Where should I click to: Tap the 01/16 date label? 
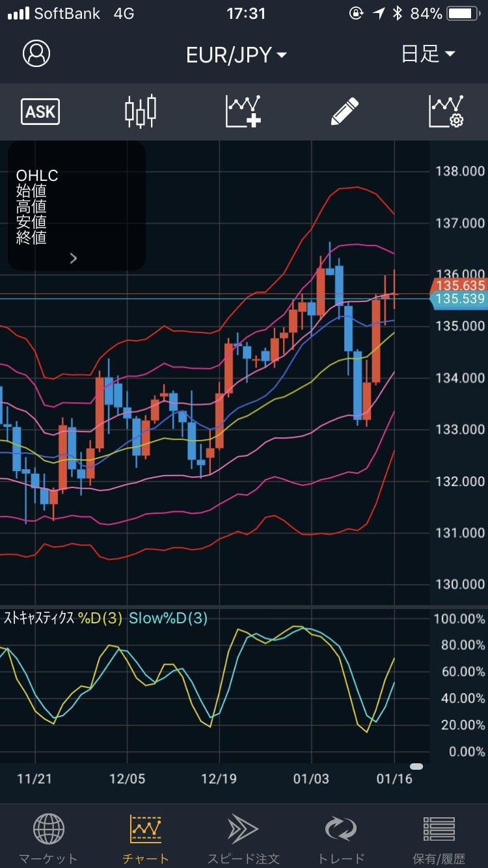(x=394, y=779)
